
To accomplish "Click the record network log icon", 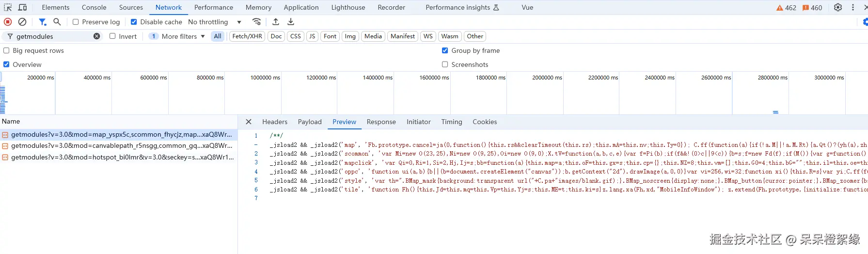I will point(8,22).
